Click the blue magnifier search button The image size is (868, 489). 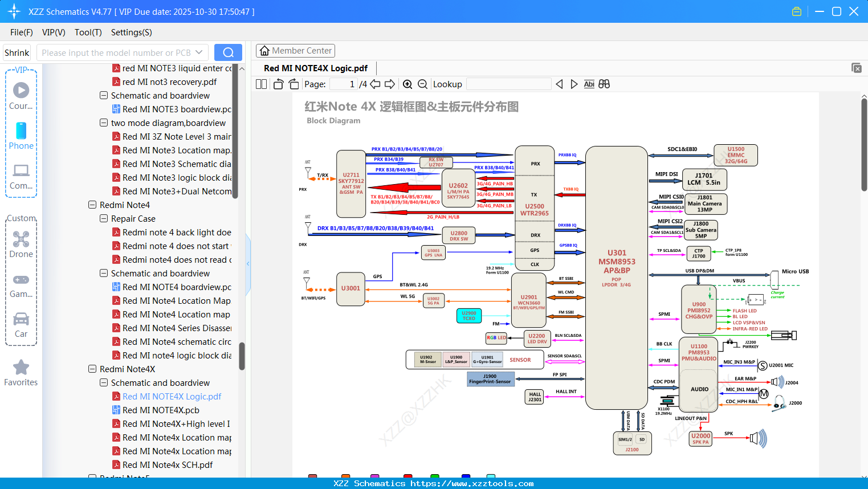point(228,52)
